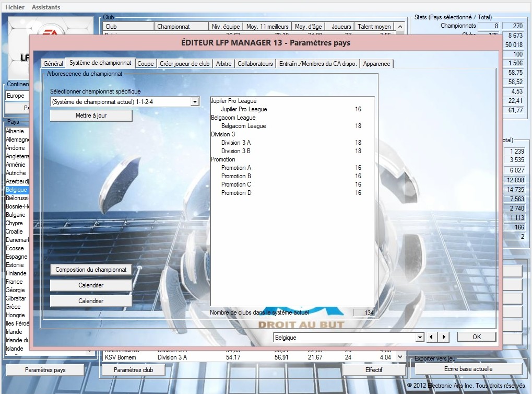Pick Gibraltar from the Pays list

pos(16,298)
